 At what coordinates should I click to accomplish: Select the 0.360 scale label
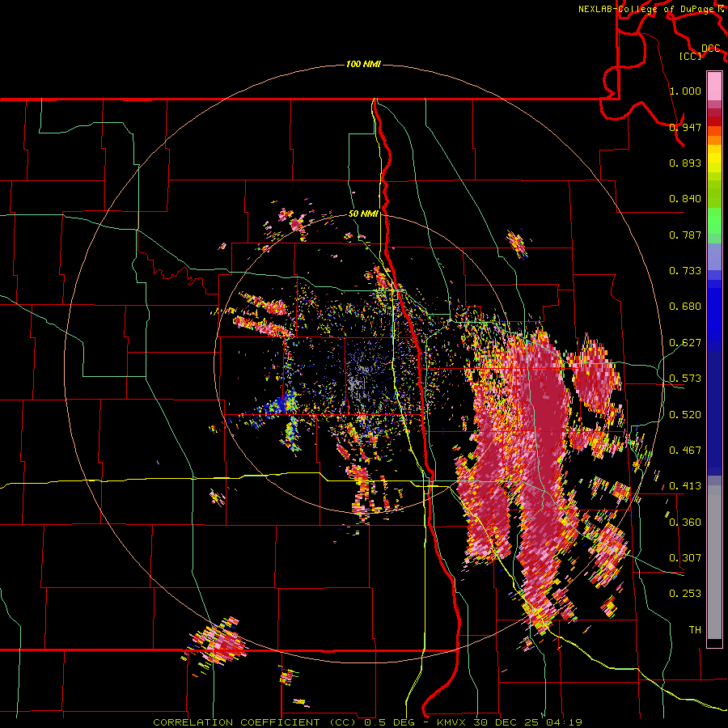coord(685,522)
